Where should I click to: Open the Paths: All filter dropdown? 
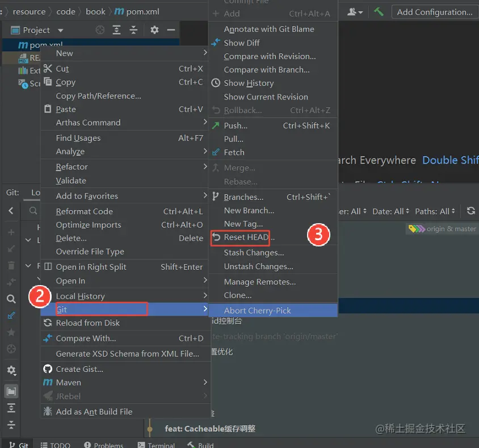435,211
